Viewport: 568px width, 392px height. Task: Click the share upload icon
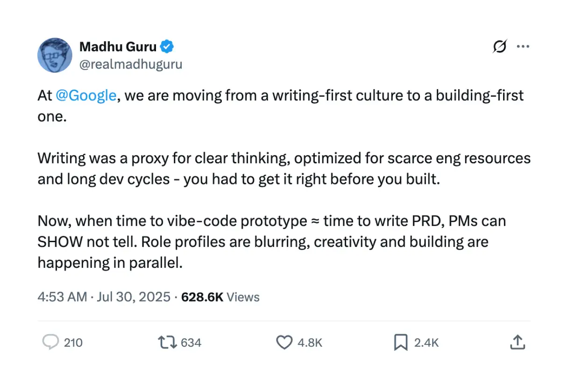pyautogui.click(x=518, y=343)
